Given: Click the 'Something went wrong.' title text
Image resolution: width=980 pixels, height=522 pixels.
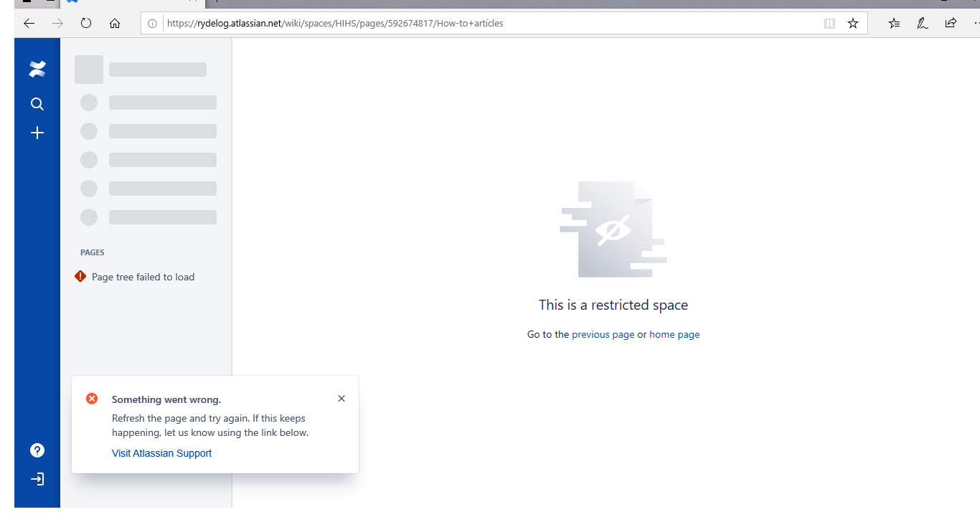Looking at the screenshot, I should pyautogui.click(x=166, y=399).
